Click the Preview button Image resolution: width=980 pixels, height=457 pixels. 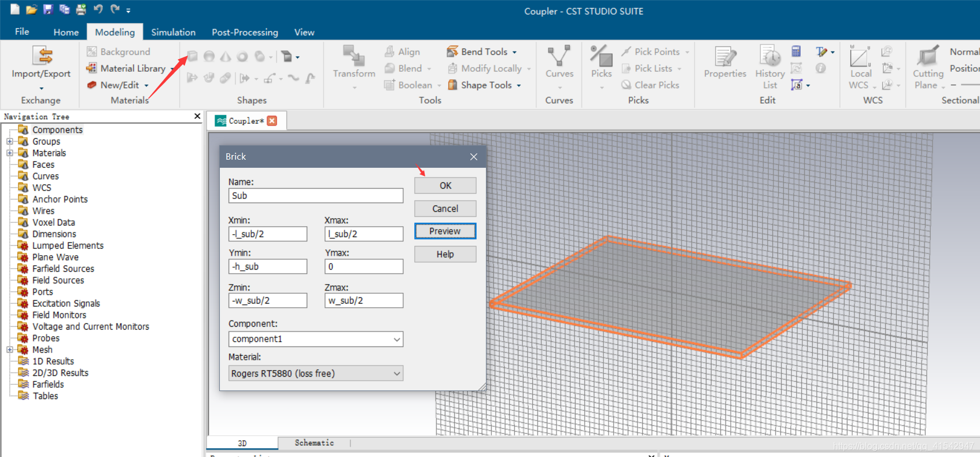[x=445, y=231]
